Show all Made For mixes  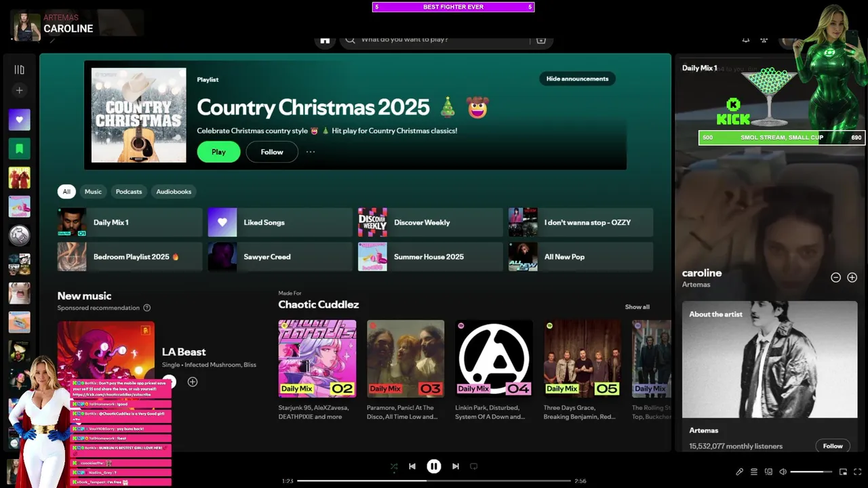[x=637, y=307]
